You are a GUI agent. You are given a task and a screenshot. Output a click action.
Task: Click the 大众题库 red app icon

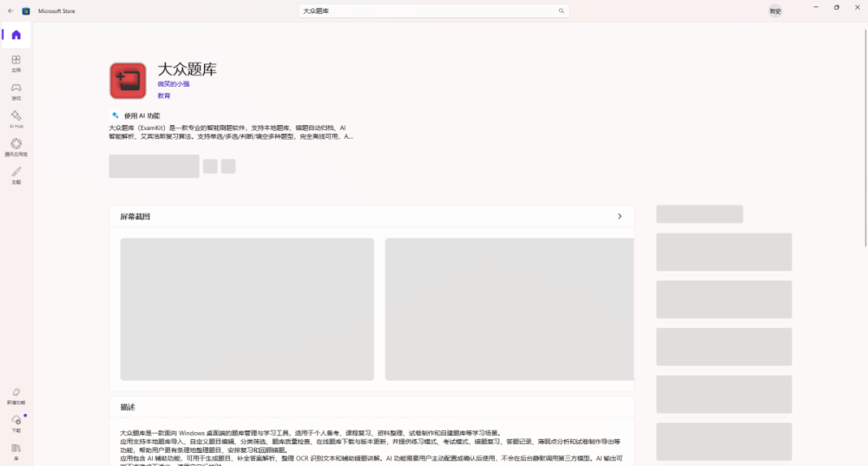point(128,81)
